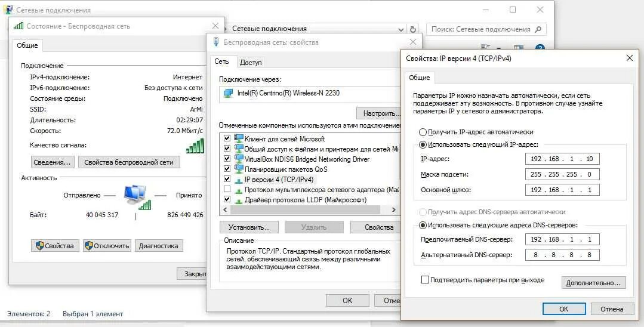The width and height of the screenshot is (644, 327).
Task: Click the Сведения... button
Action: (x=53, y=162)
